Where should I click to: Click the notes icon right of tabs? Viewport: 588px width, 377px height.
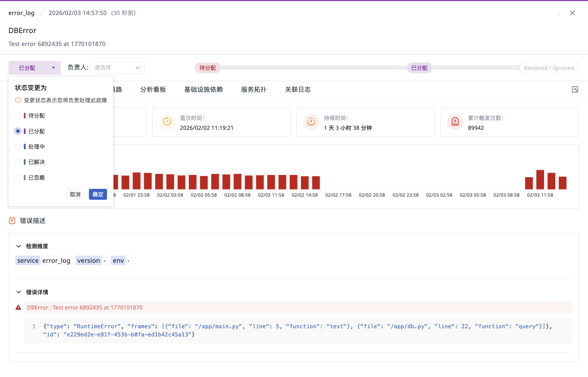(x=575, y=90)
